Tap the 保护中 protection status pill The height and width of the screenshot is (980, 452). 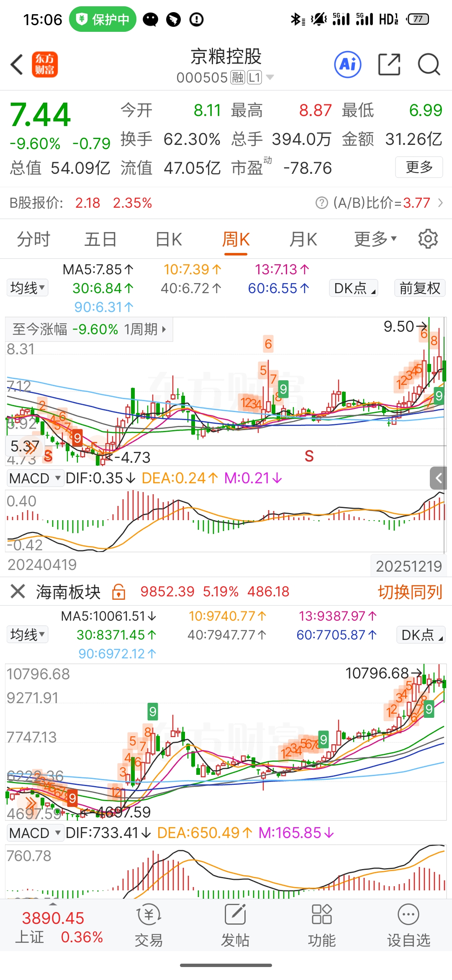click(103, 19)
